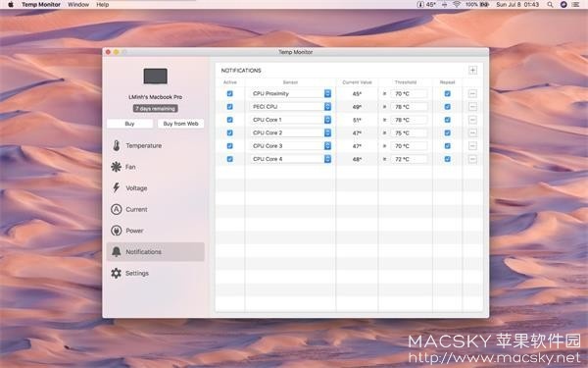Edit the 70 °C threshold for CPU Proximity

pyautogui.click(x=409, y=93)
